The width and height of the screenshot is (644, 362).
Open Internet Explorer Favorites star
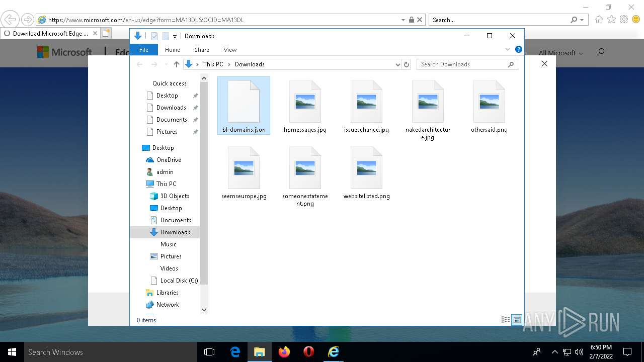click(611, 20)
